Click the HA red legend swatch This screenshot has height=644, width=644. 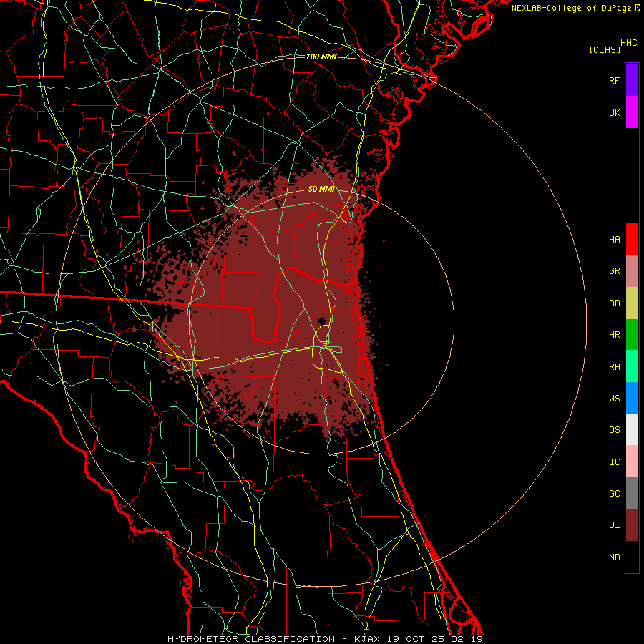pos(632,239)
